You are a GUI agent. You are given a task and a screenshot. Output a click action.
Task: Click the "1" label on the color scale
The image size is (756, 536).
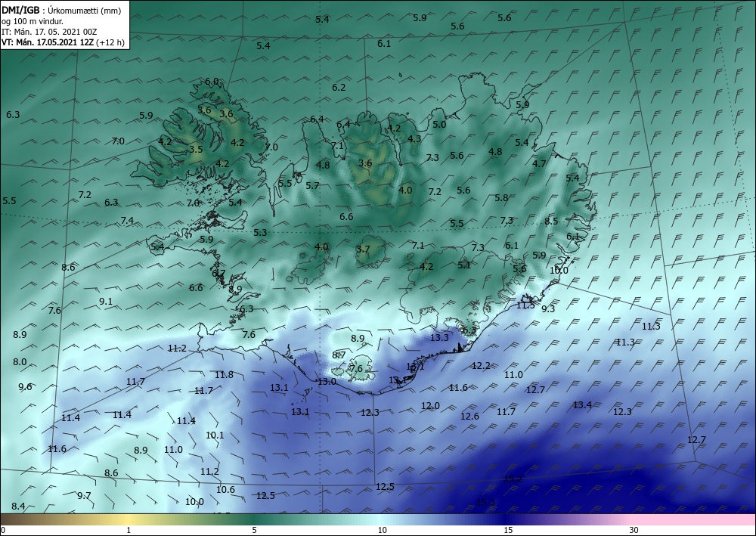pyautogui.click(x=129, y=530)
